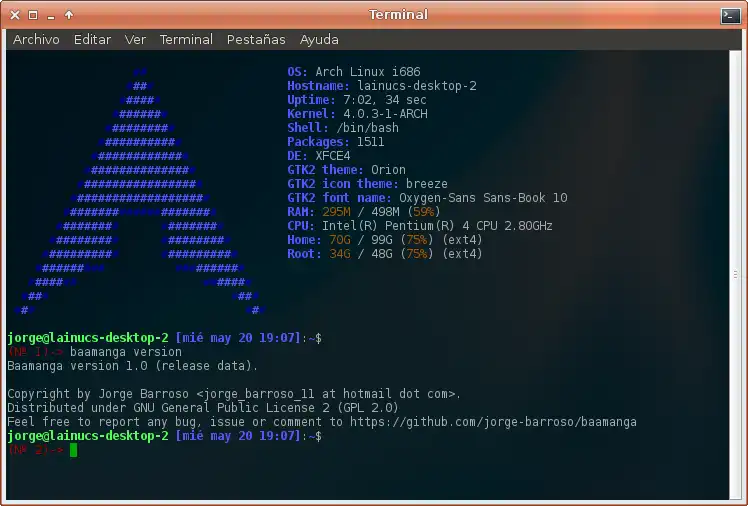This screenshot has width=748, height=506.
Task: Open the Editar menu
Action: [93, 40]
